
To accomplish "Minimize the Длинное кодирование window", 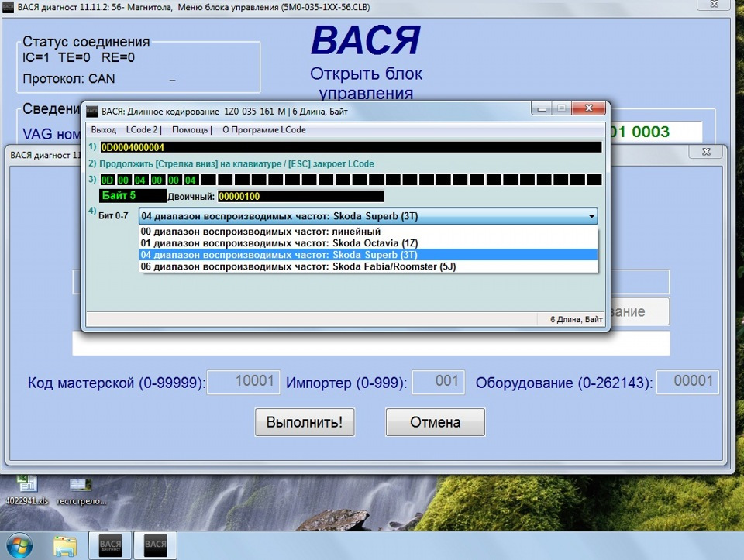I will tap(542, 108).
